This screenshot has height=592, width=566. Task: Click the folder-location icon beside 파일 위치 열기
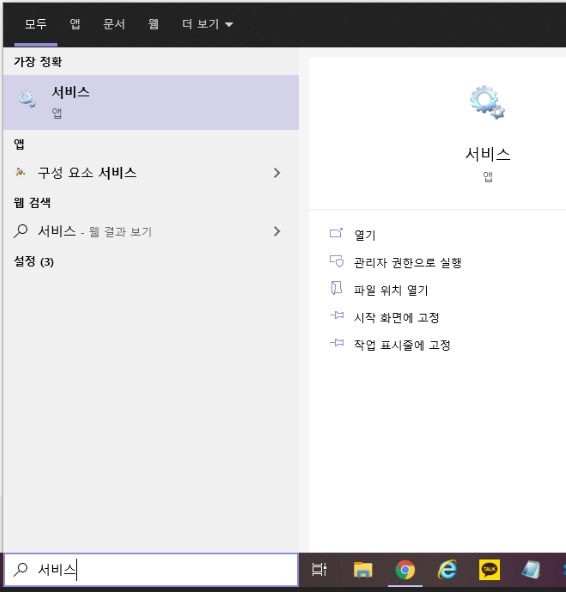click(x=336, y=288)
